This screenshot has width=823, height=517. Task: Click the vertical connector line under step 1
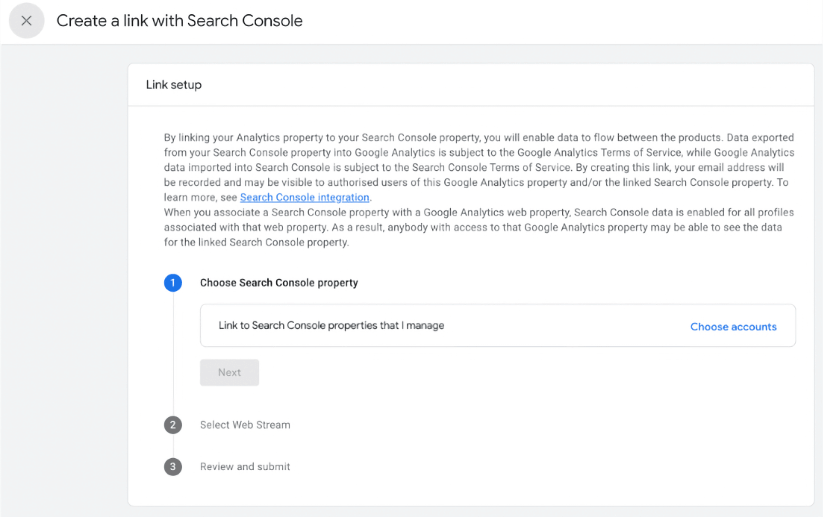(x=173, y=350)
